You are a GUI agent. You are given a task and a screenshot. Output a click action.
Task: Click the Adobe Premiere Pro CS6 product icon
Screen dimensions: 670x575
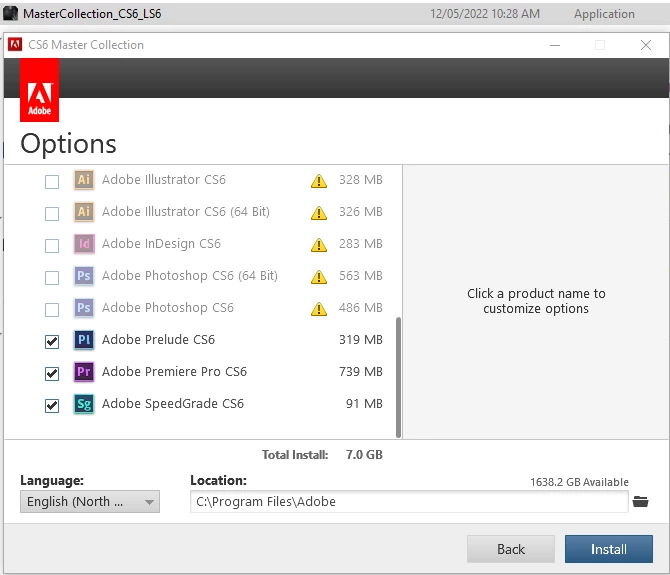pos(84,372)
